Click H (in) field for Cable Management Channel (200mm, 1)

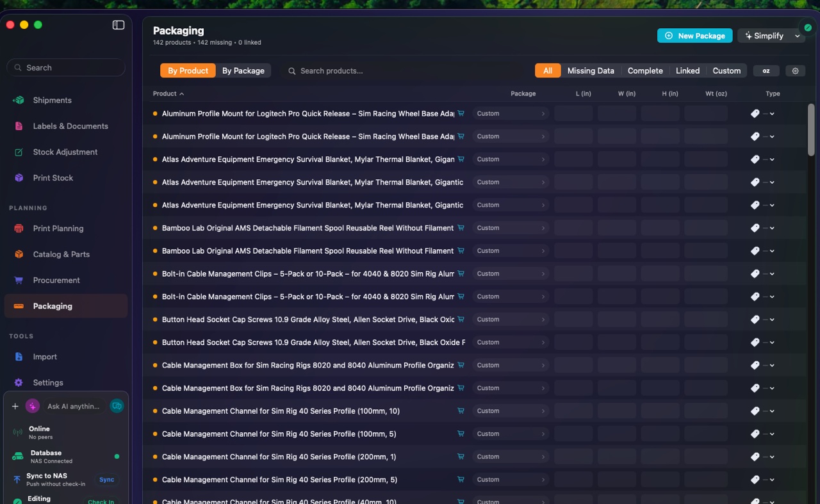click(660, 457)
